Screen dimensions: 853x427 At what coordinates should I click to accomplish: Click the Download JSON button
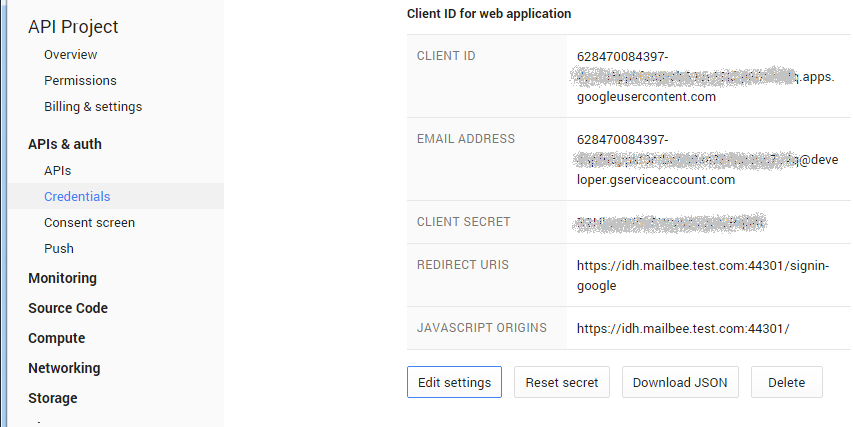click(x=680, y=382)
